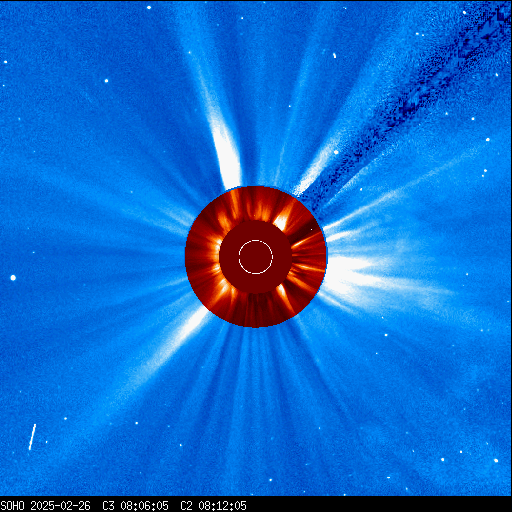Click the elongated star left of pylon top
This screenshot has height=512, width=512.
[x=334, y=56]
